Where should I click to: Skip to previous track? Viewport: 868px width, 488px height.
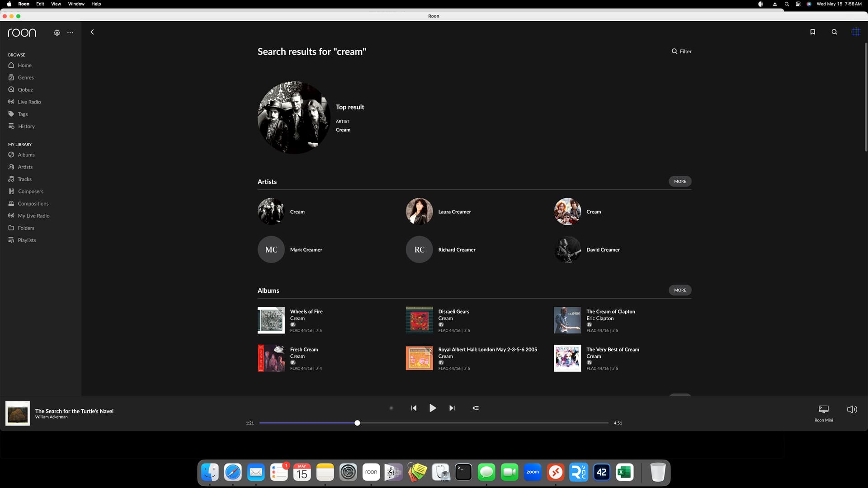pyautogui.click(x=414, y=408)
